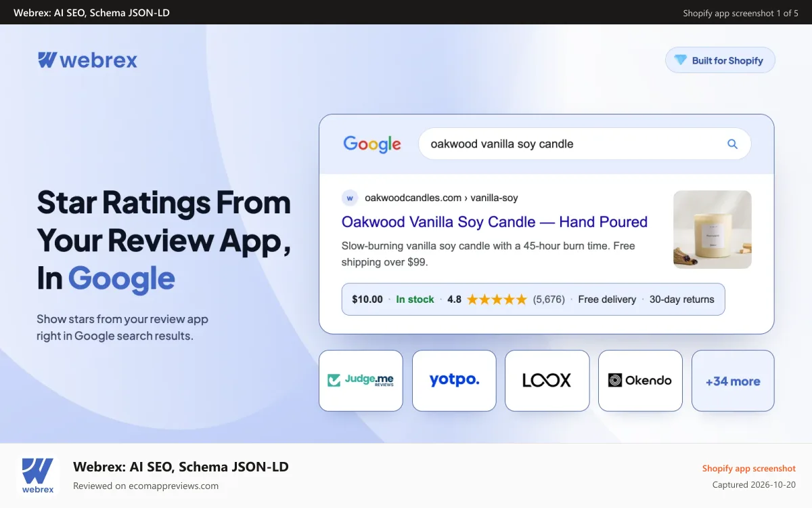Click the Captured 2026-10-20 date
Viewport: 812px width, 508px height.
[x=754, y=485]
